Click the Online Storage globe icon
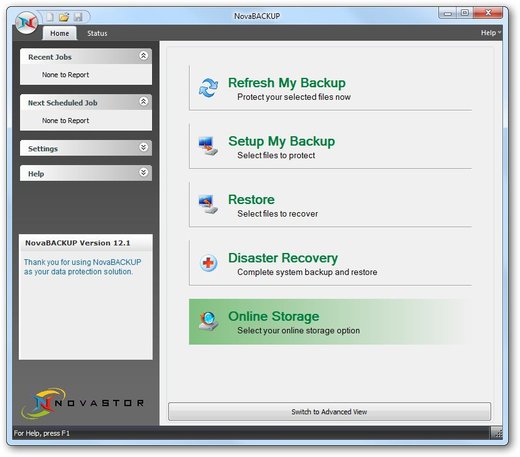Screen dimensions: 520x457 point(208,321)
